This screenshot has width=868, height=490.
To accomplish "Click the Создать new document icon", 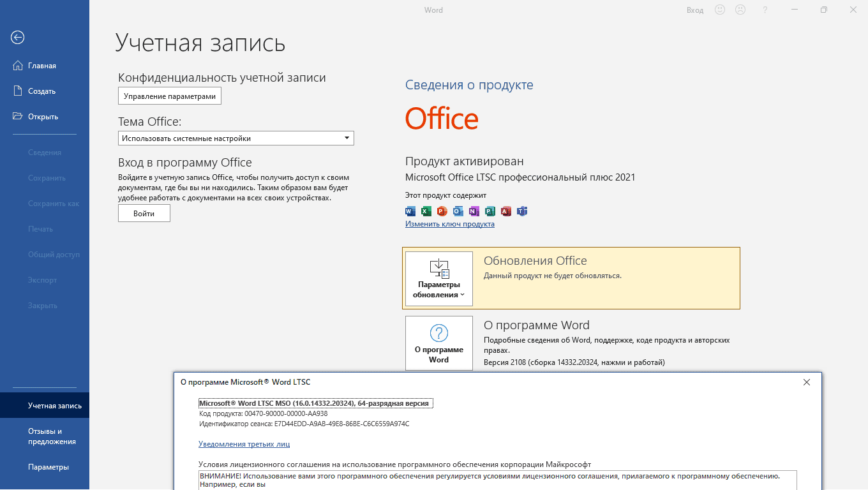I will [x=18, y=91].
